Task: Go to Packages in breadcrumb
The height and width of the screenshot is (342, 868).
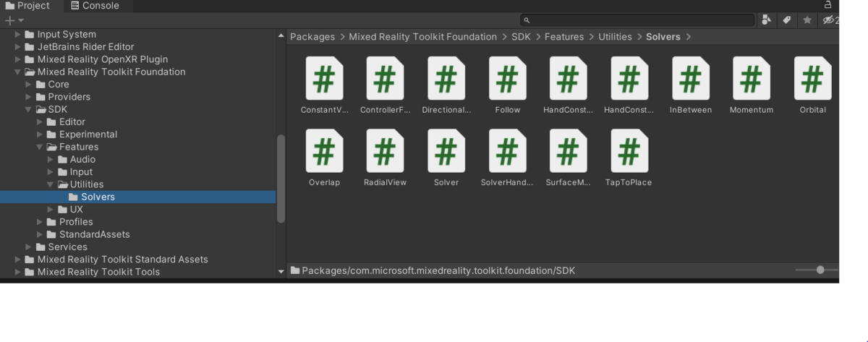Action: pyautogui.click(x=312, y=37)
